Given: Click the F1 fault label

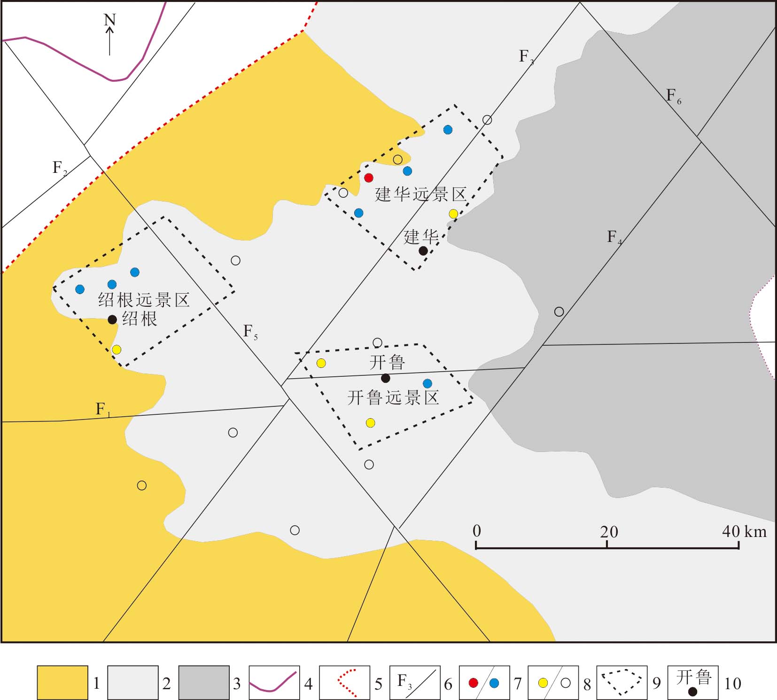Looking at the screenshot, I should 103,410.
